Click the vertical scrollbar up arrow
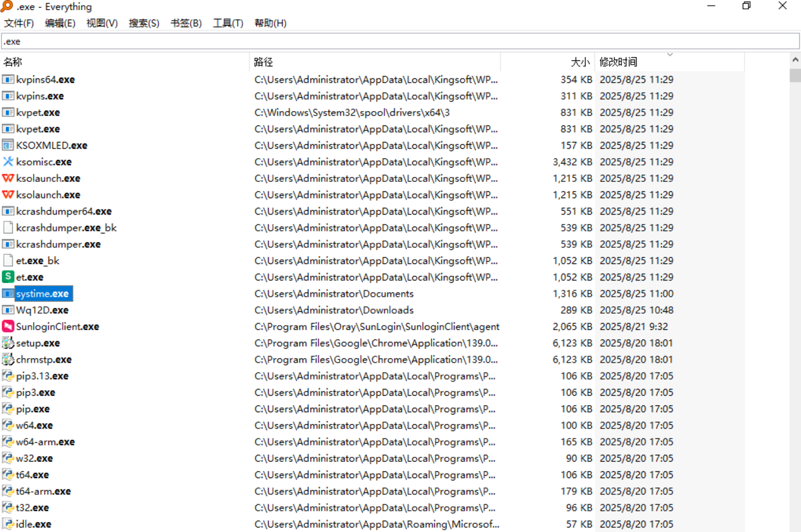 [795, 60]
